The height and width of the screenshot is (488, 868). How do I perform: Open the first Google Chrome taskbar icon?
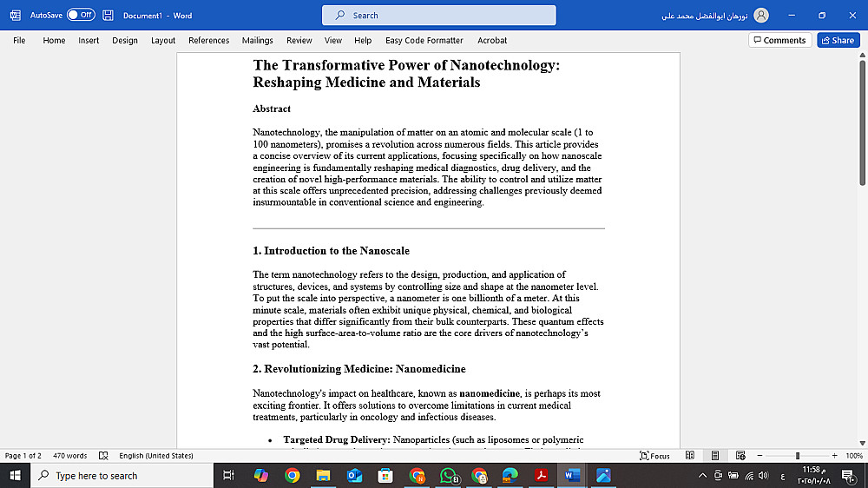[292, 475]
